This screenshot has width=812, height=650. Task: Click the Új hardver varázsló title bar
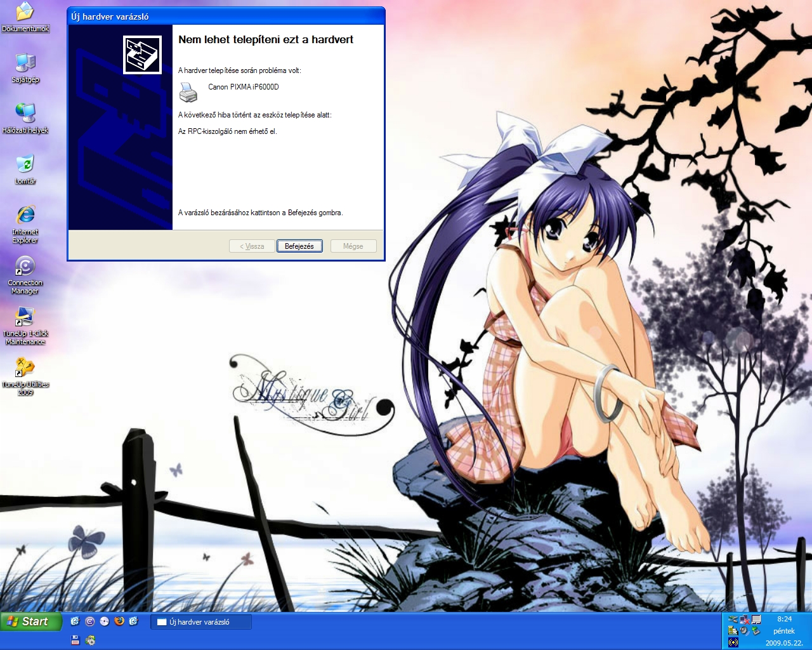226,17
